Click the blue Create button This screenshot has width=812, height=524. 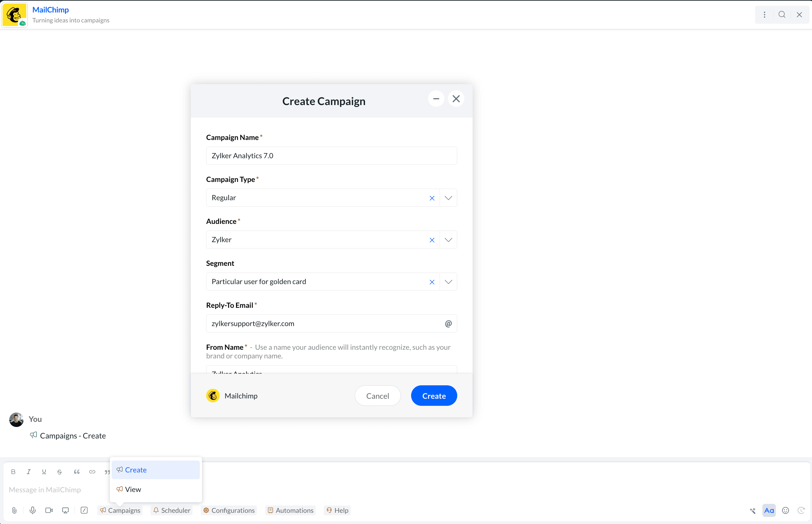pos(434,396)
